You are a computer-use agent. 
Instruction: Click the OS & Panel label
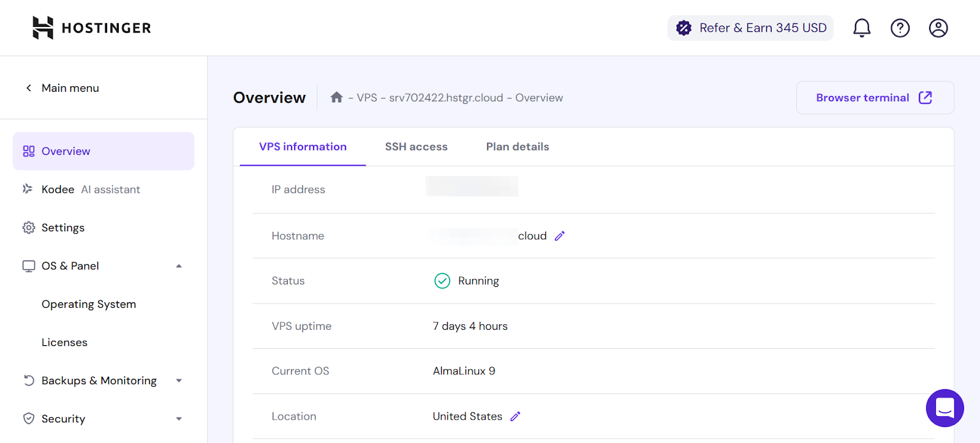(70, 266)
